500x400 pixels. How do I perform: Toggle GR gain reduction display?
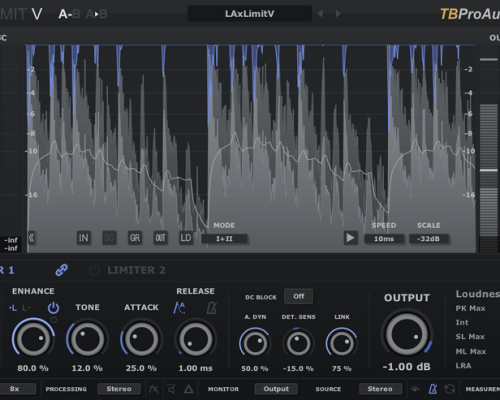135,238
